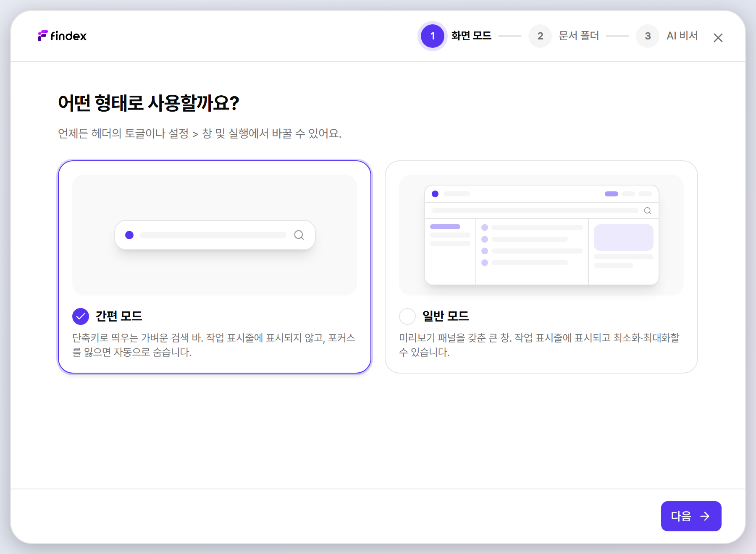Click the 일반 모드 title text

pos(446,316)
